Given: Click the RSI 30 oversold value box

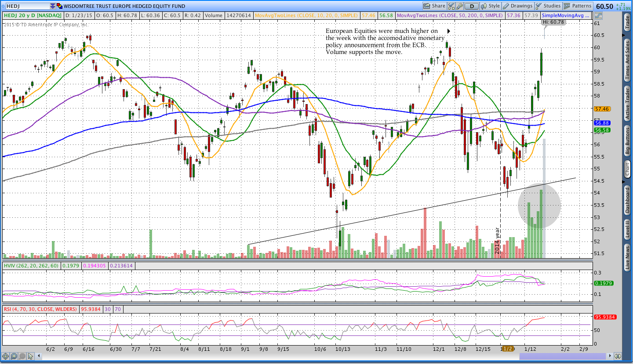Looking at the screenshot, I should point(108,309).
